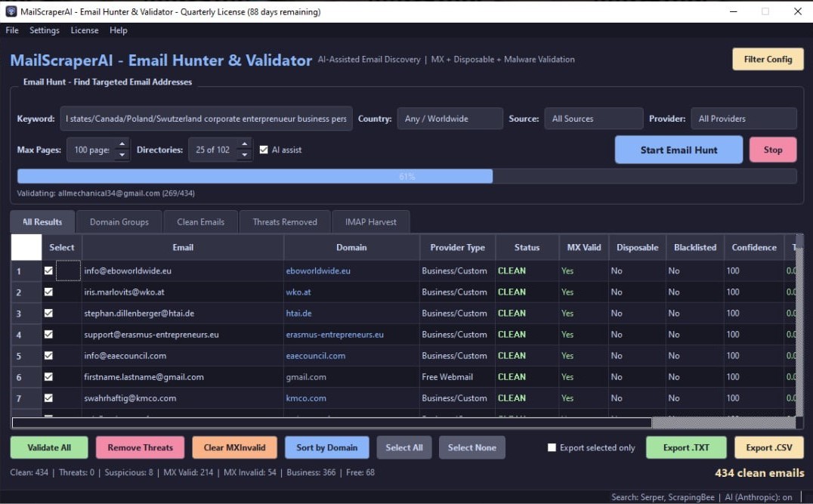
Task: Open the Country dropdown
Action: pyautogui.click(x=450, y=119)
